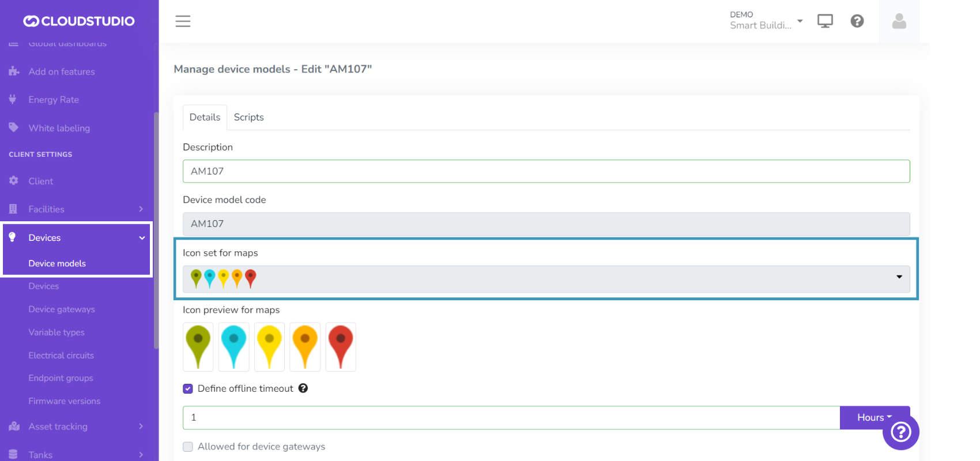Open the user profile avatar

tap(899, 21)
